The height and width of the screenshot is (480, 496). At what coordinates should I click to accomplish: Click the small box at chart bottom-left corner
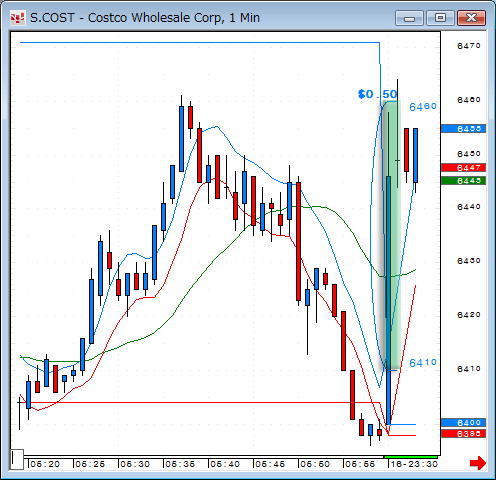coord(17,459)
